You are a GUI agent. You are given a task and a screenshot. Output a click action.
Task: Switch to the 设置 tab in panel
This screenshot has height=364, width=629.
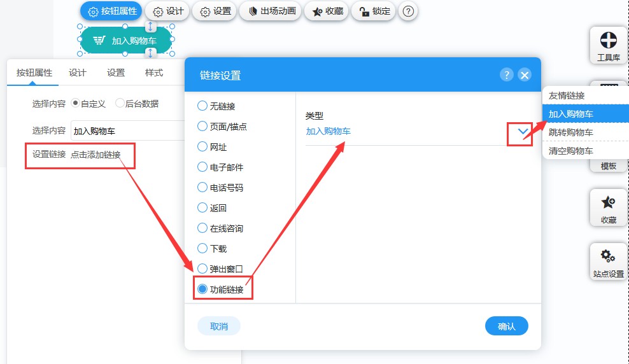(115, 73)
